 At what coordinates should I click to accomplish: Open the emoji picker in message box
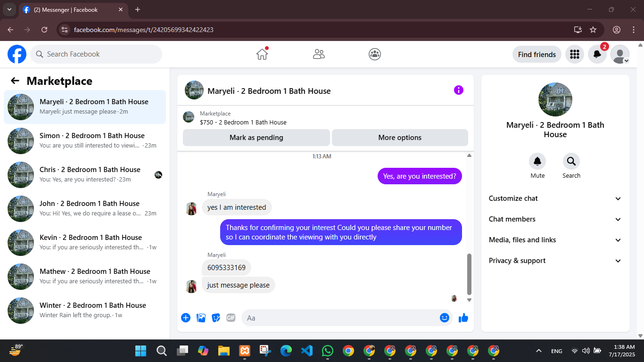point(444,318)
